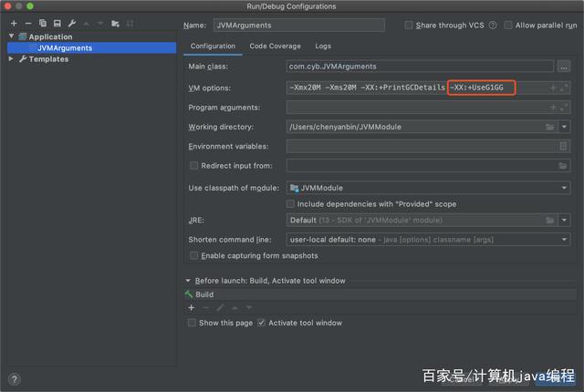Check Redirect input from option
Image resolution: width=584 pixels, height=392 pixels.
point(193,166)
